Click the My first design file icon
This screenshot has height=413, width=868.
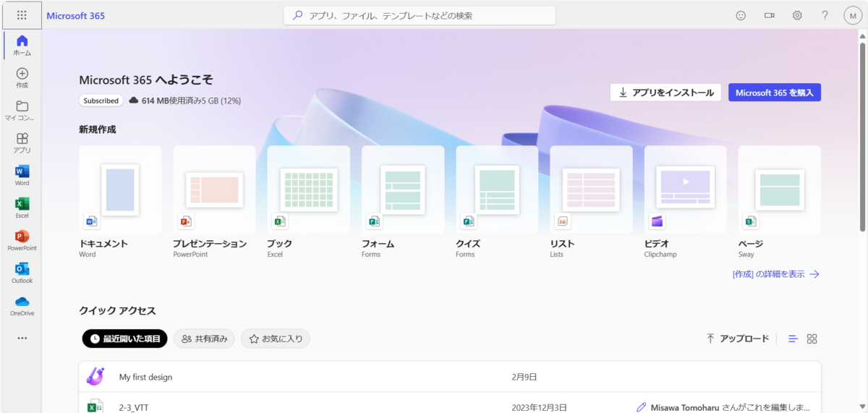tap(95, 377)
